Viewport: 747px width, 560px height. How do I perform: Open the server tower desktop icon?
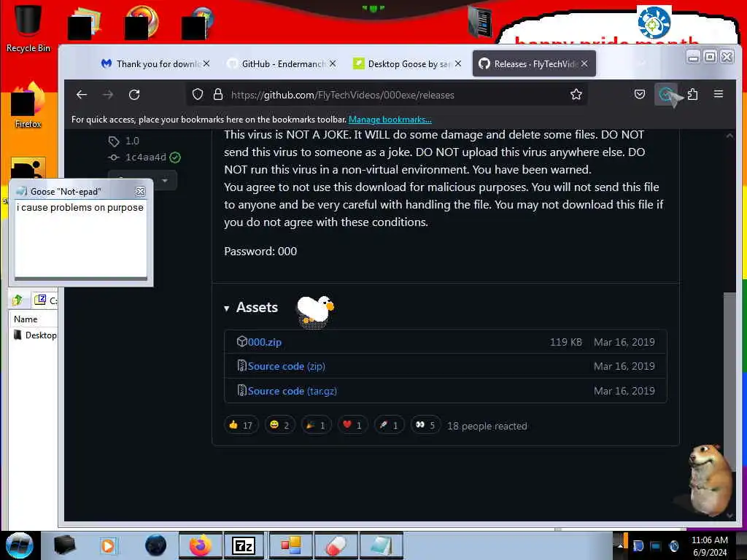(x=480, y=22)
